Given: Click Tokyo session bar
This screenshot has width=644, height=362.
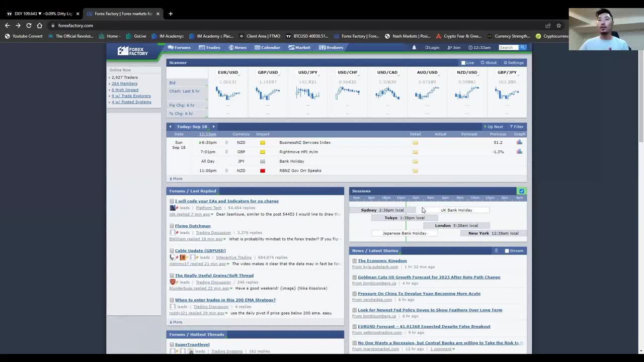Looking at the screenshot, I should point(405,218).
